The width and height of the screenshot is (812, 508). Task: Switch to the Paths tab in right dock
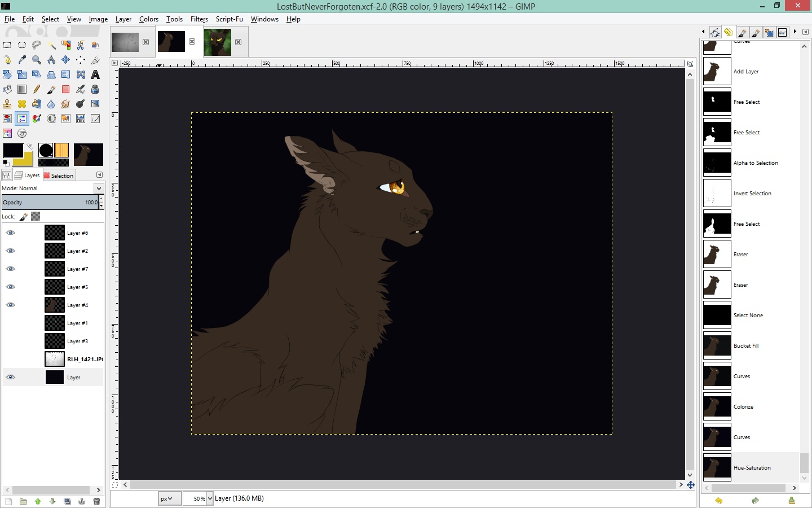click(715, 32)
